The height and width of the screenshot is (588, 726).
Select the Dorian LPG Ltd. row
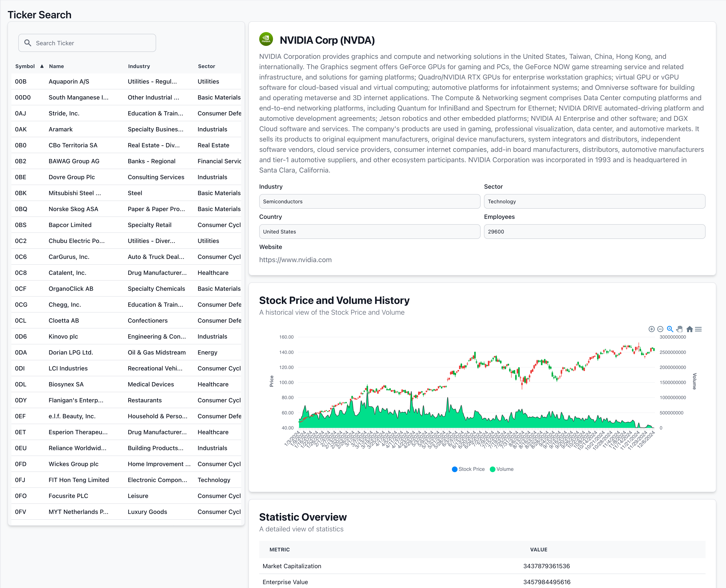(126, 352)
